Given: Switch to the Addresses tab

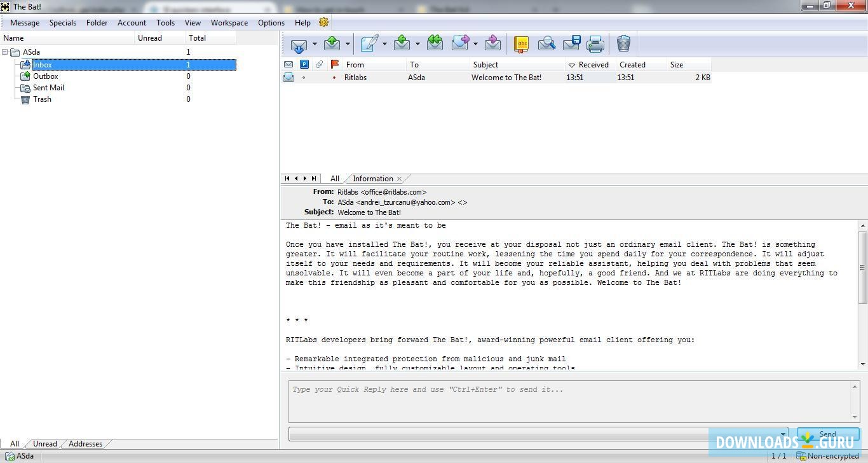Looking at the screenshot, I should tap(85, 444).
